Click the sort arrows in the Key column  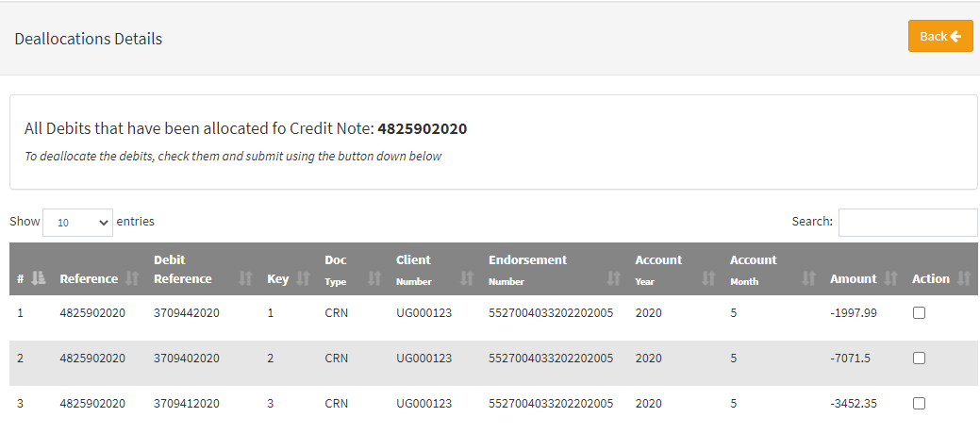click(303, 278)
